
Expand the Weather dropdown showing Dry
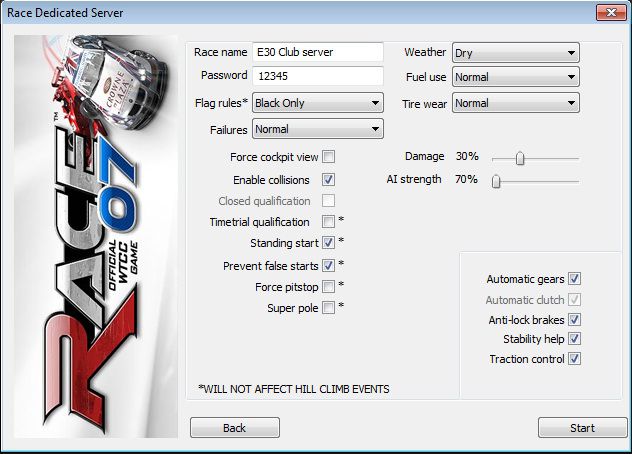pyautogui.click(x=516, y=53)
